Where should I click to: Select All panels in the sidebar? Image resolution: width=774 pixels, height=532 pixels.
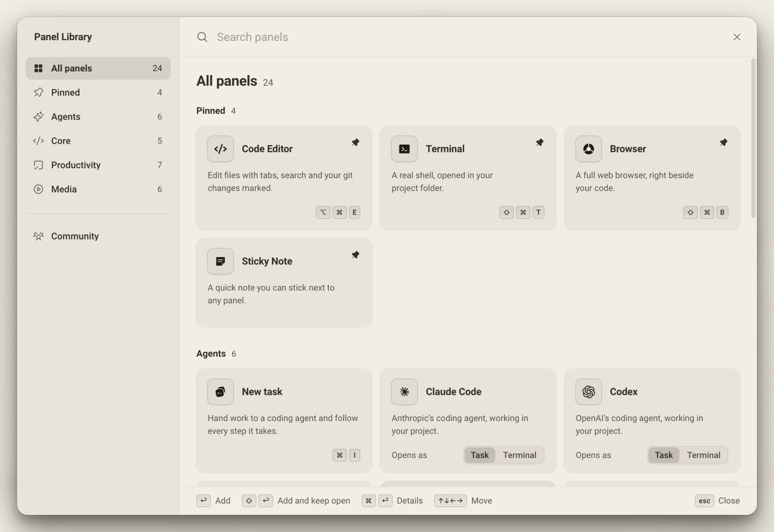click(x=98, y=68)
